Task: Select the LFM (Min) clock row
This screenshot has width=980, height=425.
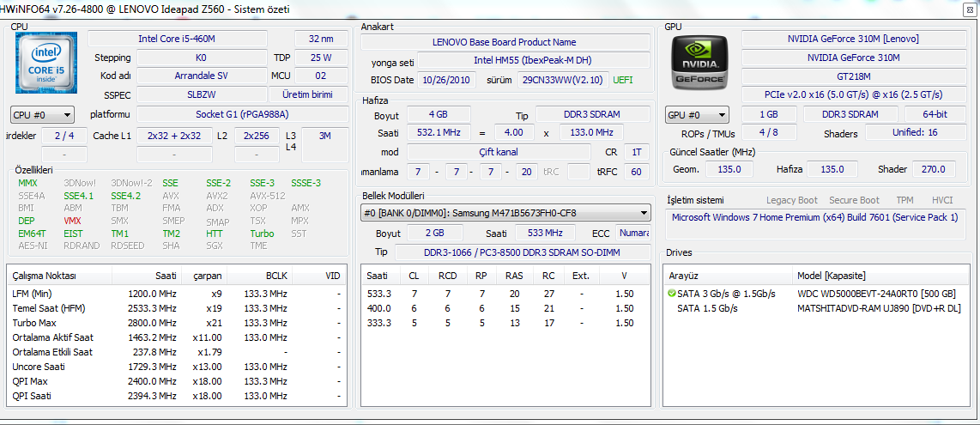Action: tap(177, 293)
